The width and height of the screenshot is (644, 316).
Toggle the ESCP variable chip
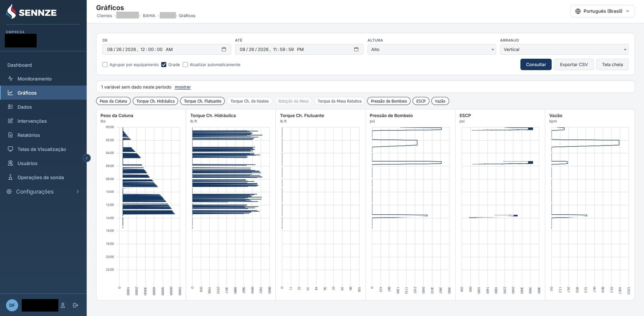pyautogui.click(x=421, y=101)
